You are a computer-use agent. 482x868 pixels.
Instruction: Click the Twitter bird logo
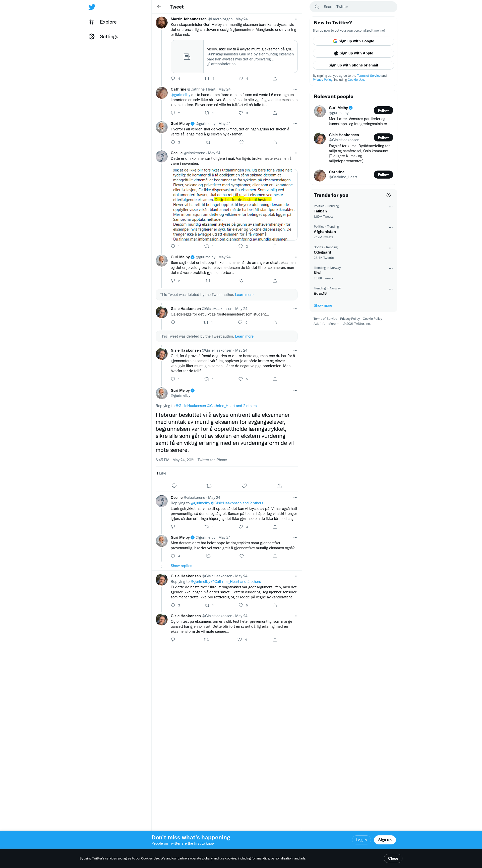92,7
